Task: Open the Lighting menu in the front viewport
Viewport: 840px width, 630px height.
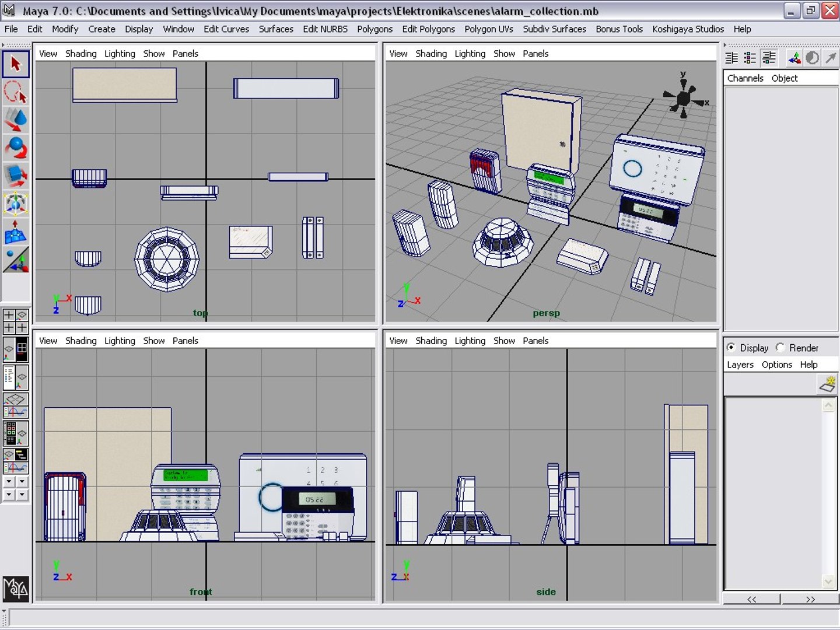Action: pyautogui.click(x=120, y=341)
